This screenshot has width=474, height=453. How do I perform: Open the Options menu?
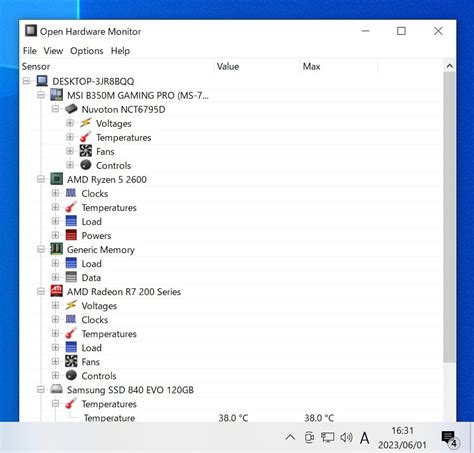point(87,51)
